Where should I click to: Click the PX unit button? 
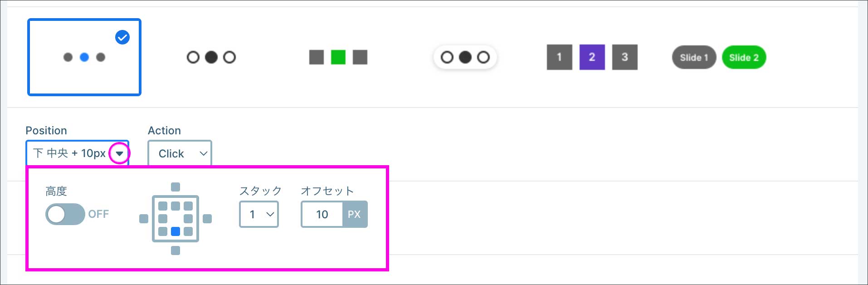coord(354,214)
